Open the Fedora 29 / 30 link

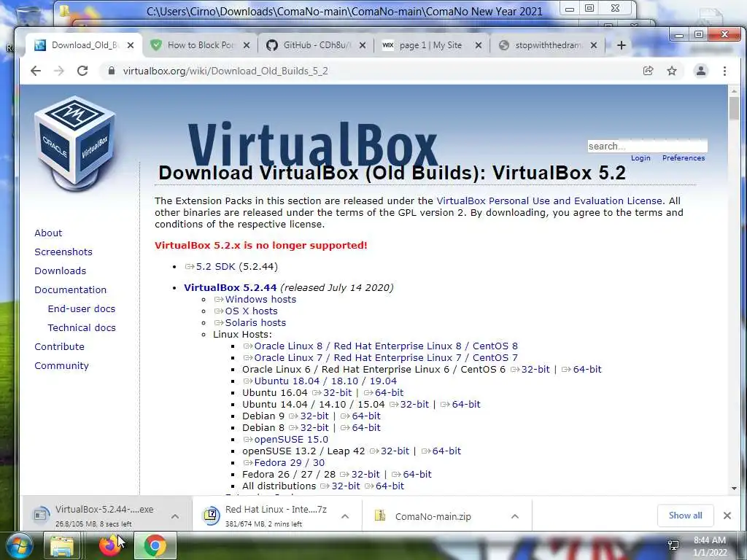pyautogui.click(x=284, y=463)
